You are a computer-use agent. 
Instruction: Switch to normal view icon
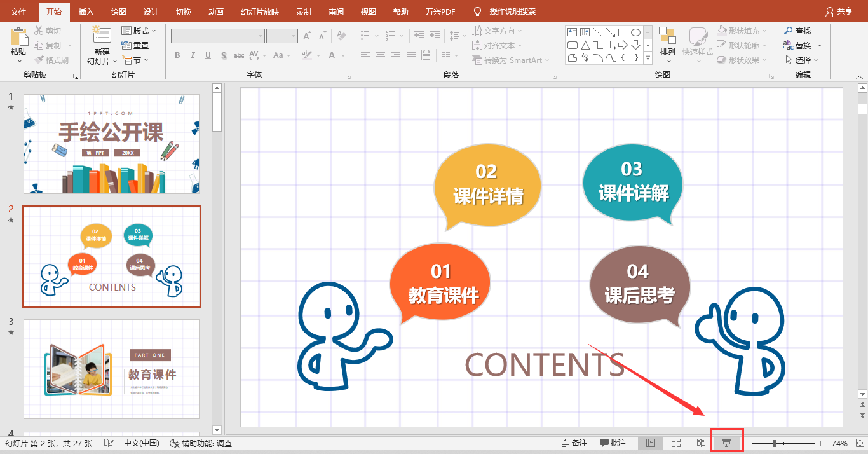pyautogui.click(x=651, y=443)
